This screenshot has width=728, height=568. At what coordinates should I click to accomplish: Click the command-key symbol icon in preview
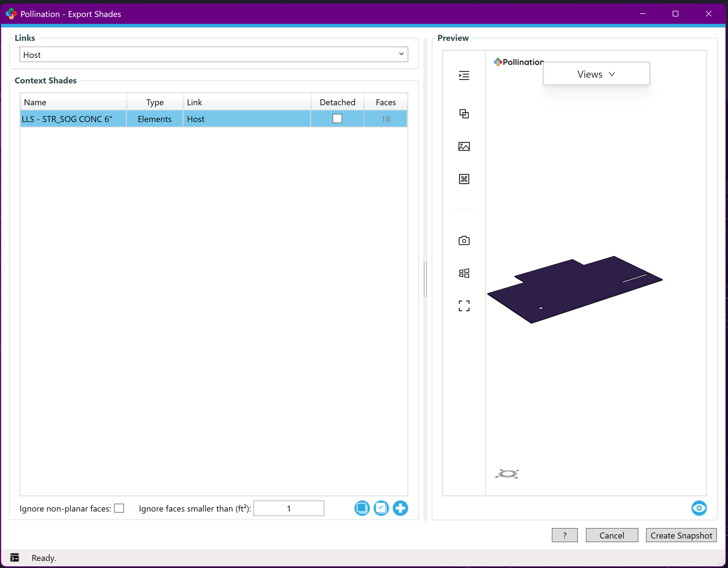[x=464, y=179]
